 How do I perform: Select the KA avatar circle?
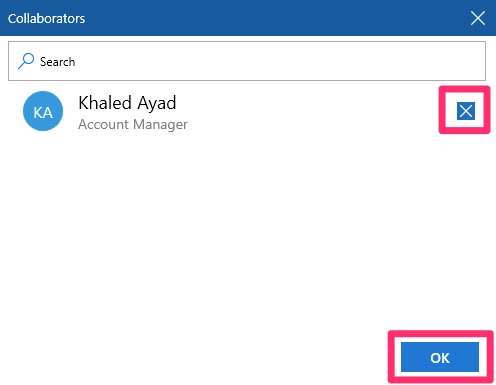tap(43, 111)
